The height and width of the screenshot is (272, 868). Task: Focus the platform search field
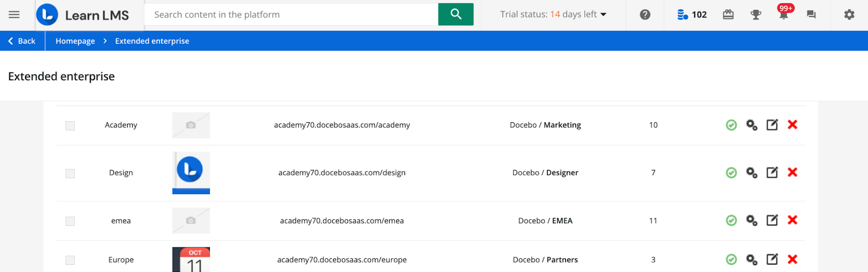click(x=292, y=14)
